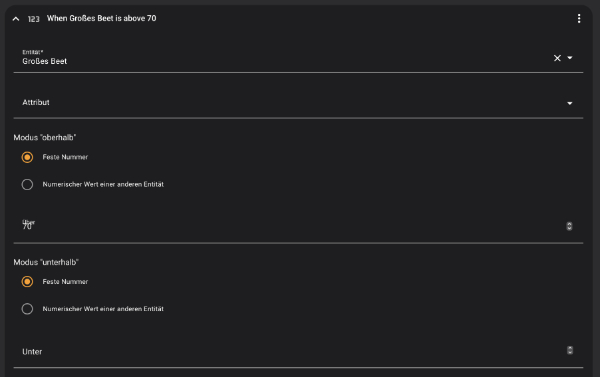Click the Über value field showing 70

pyautogui.click(x=298, y=226)
